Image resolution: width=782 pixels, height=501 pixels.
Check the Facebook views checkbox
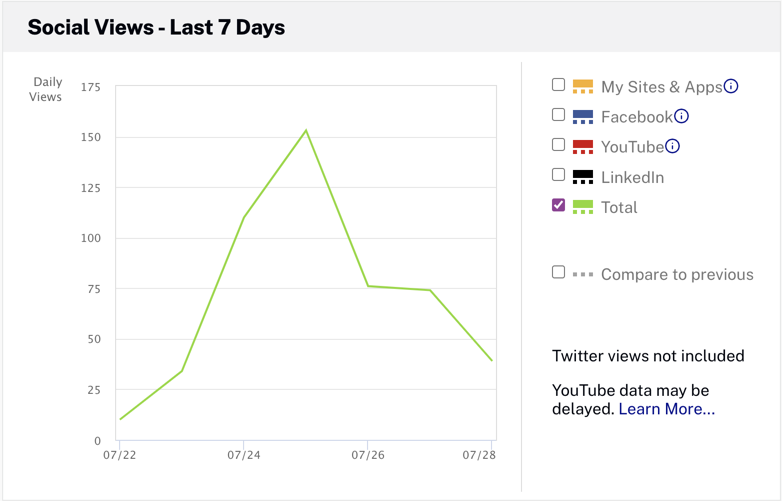(x=559, y=115)
